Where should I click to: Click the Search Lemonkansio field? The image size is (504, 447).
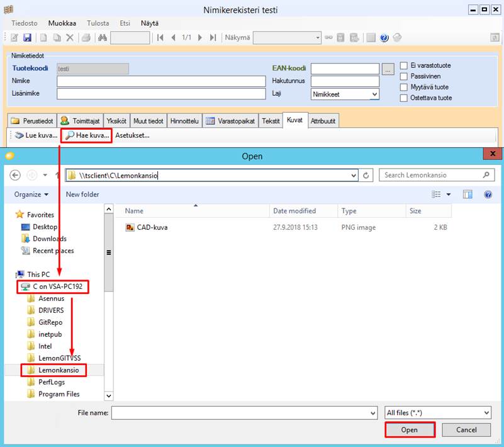pyautogui.click(x=437, y=175)
